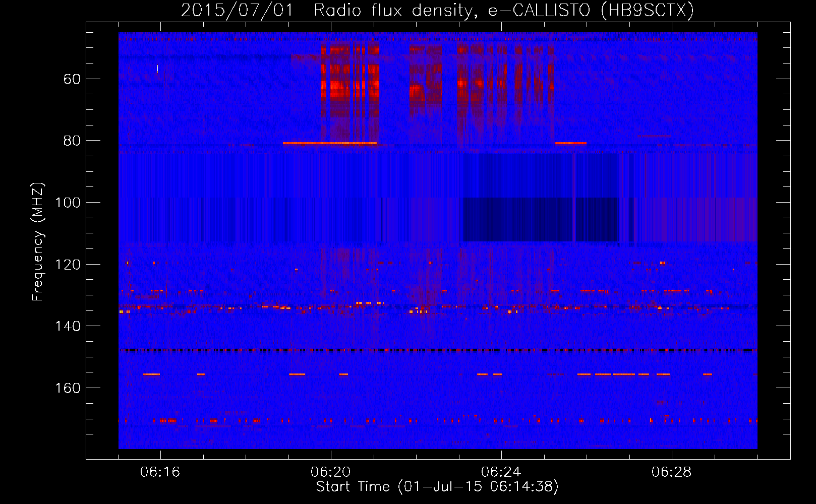The image size is (816, 504).
Task: Select the 100 frequency tick label
Action: [68, 203]
